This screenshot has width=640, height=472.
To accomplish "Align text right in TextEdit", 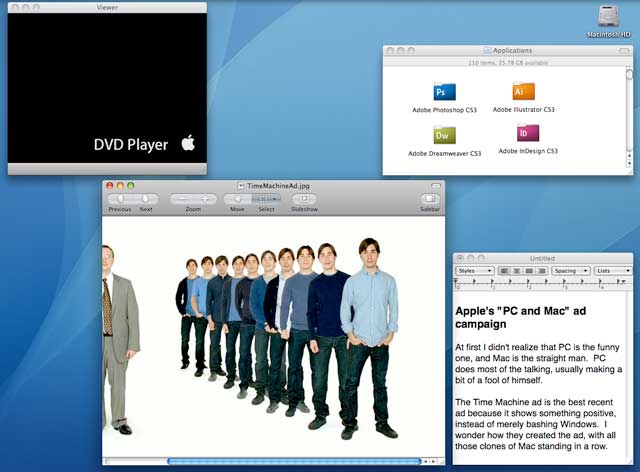I will click(542, 271).
